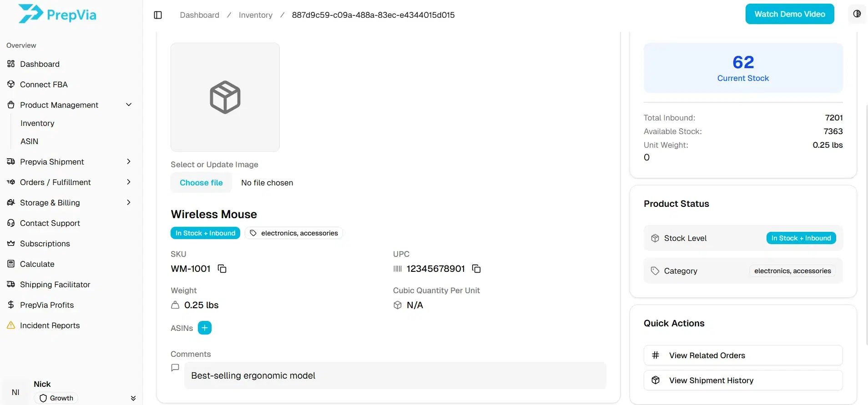Click the PrepVia Profits dollar icon
868x405 pixels.
pyautogui.click(x=10, y=305)
